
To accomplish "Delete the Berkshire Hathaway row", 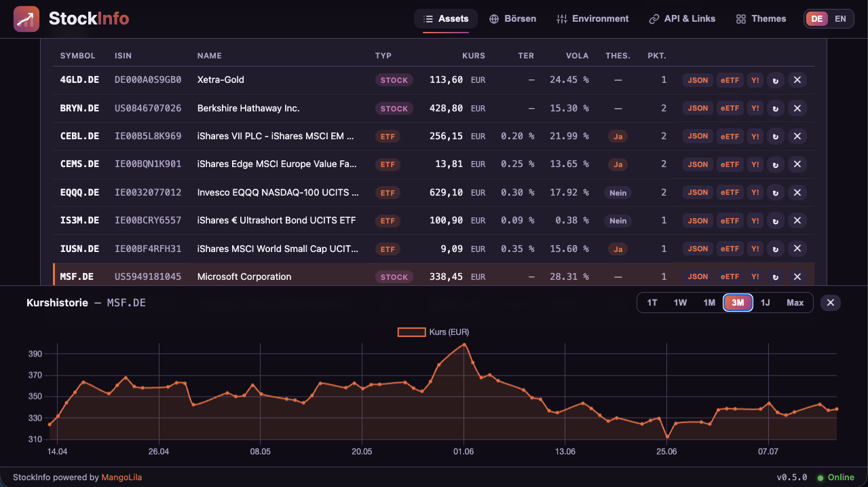I will coord(797,108).
